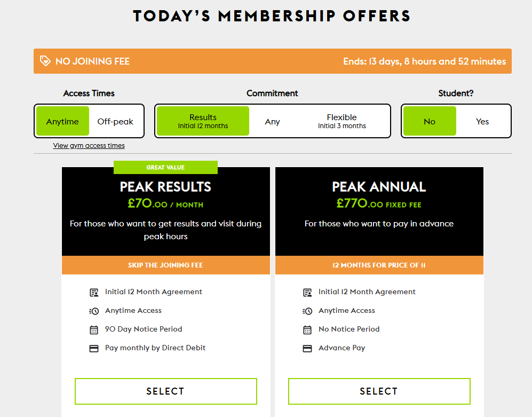
Task: Click the 12 MONTHS FOR PRICE OF 11 banner
Action: click(x=379, y=265)
